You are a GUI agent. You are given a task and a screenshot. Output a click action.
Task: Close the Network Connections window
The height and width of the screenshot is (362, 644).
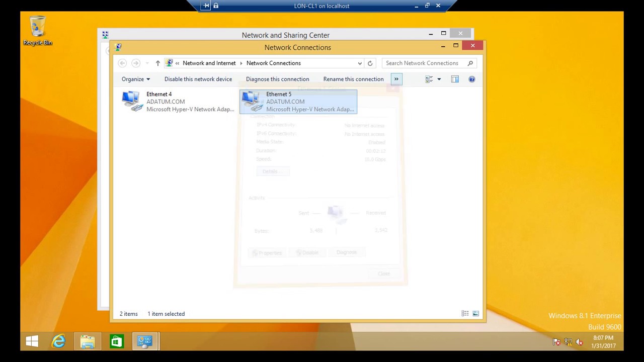point(473,46)
